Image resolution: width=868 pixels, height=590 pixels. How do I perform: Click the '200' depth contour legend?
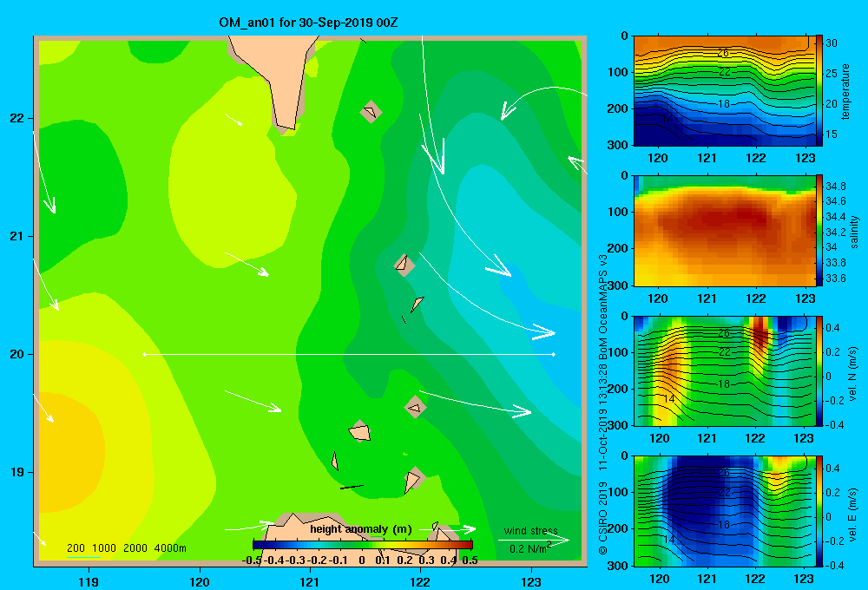click(x=76, y=548)
